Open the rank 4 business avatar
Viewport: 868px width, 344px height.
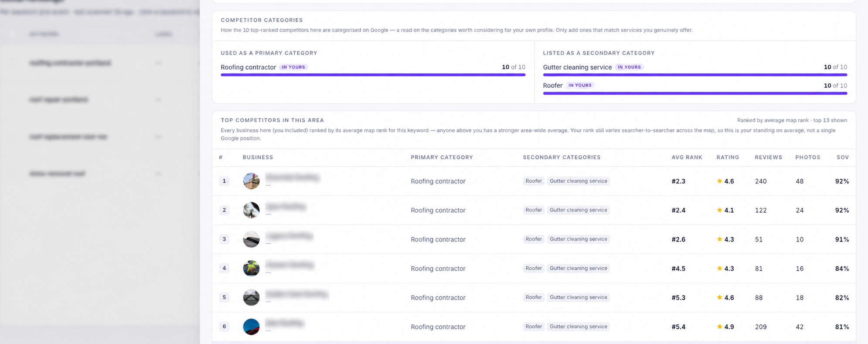click(x=251, y=269)
